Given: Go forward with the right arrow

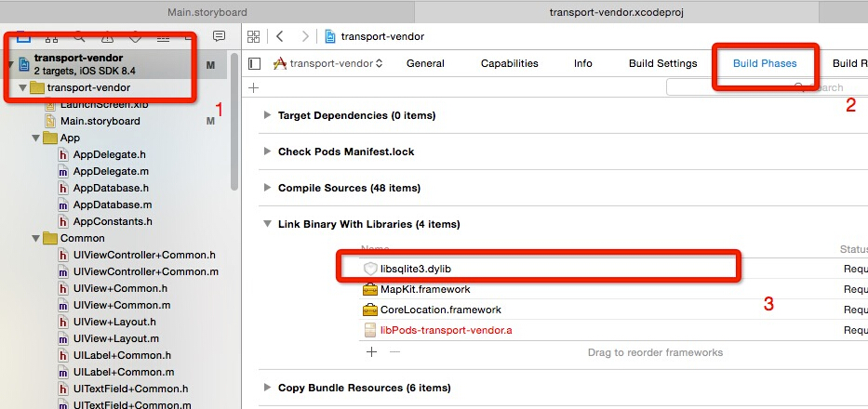Looking at the screenshot, I should coord(305,36).
